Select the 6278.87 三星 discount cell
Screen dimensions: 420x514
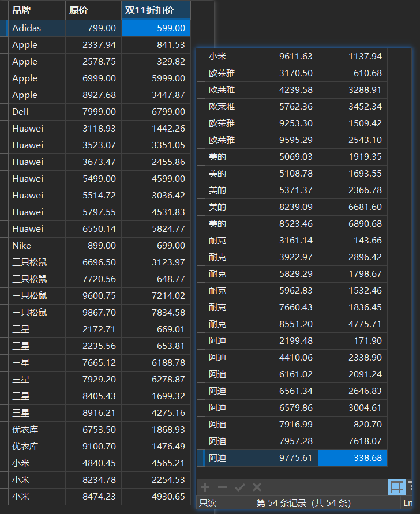click(156, 379)
